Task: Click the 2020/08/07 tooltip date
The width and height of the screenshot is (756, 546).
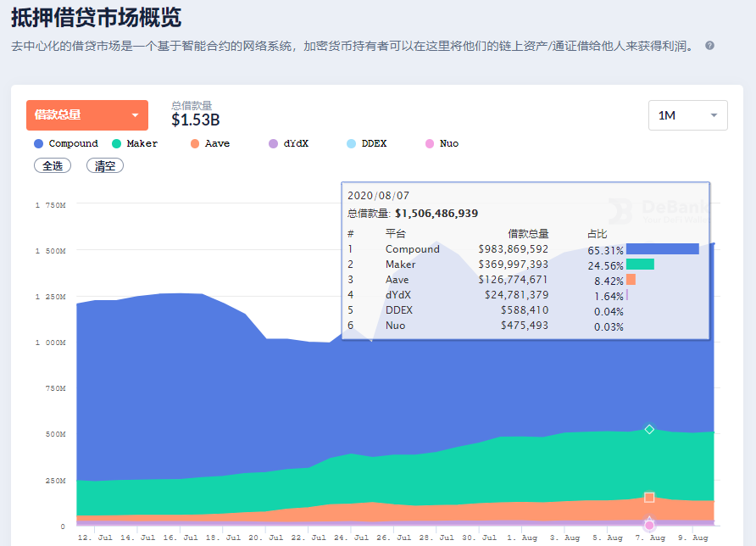Action: (379, 195)
